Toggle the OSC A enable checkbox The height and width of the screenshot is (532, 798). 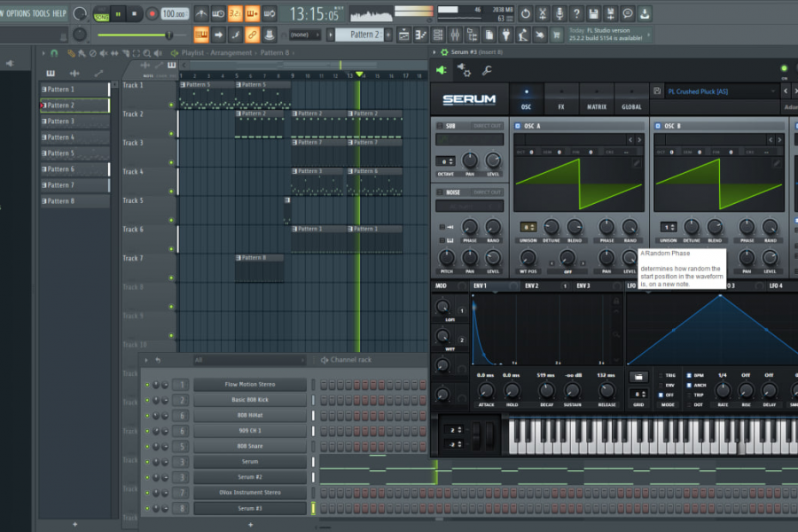click(518, 126)
